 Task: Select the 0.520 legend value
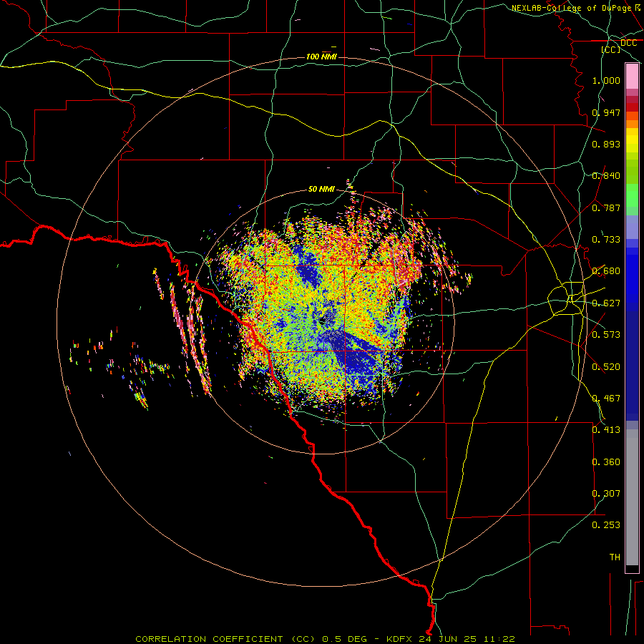606,367
